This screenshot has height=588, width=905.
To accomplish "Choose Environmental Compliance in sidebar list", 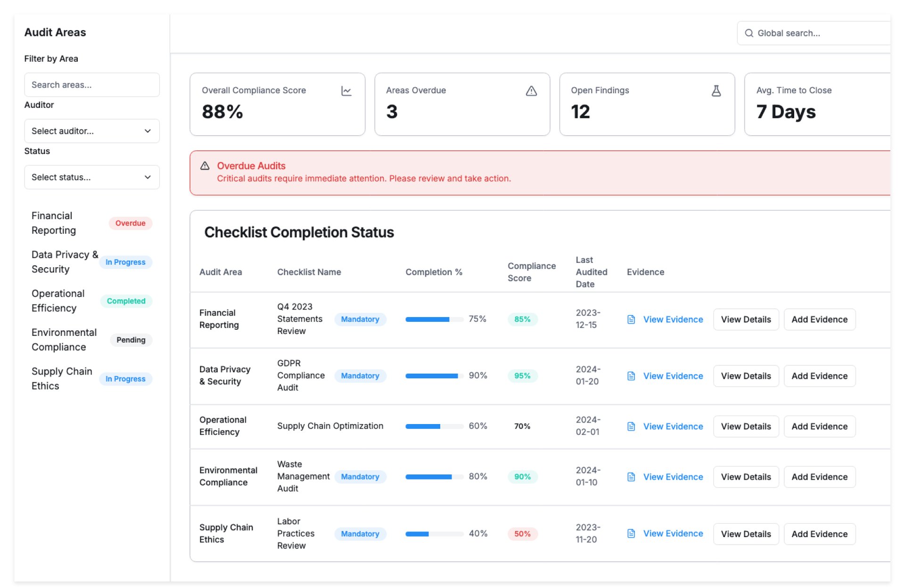I will pyautogui.click(x=64, y=340).
